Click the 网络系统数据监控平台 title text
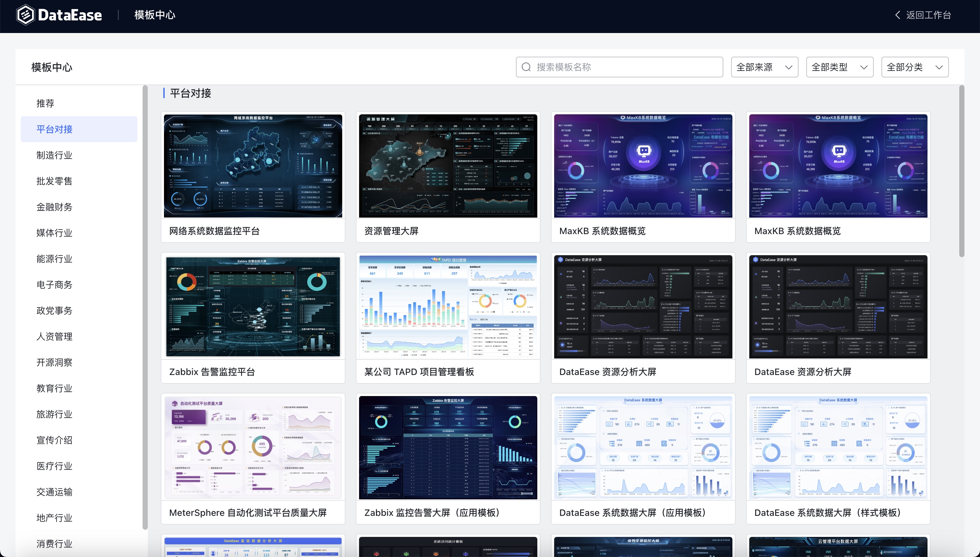This screenshot has width=980, height=557. pos(215,231)
